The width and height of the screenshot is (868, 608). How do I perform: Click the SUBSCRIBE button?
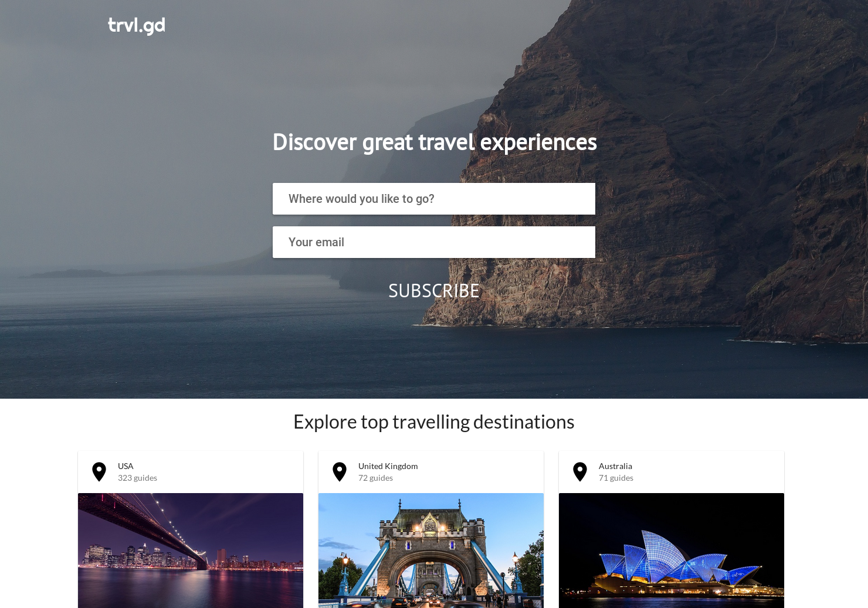[434, 291]
